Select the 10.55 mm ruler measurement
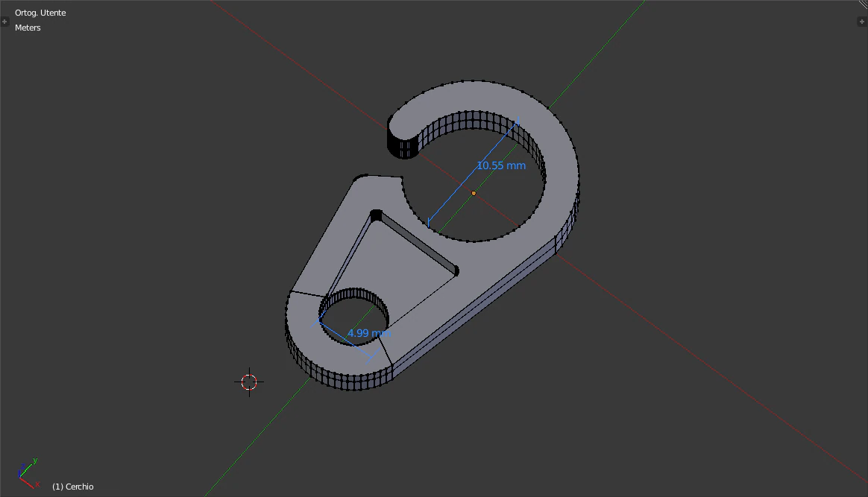The image size is (868, 497). (500, 165)
